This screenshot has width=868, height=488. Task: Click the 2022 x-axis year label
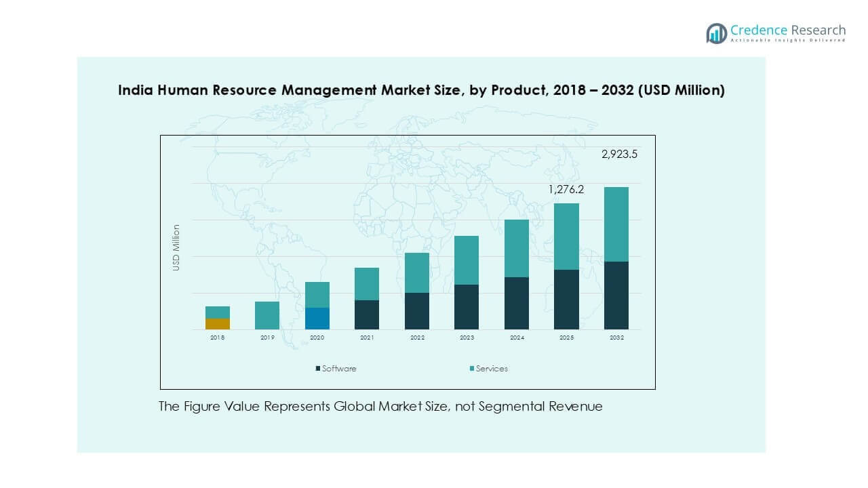(x=417, y=338)
